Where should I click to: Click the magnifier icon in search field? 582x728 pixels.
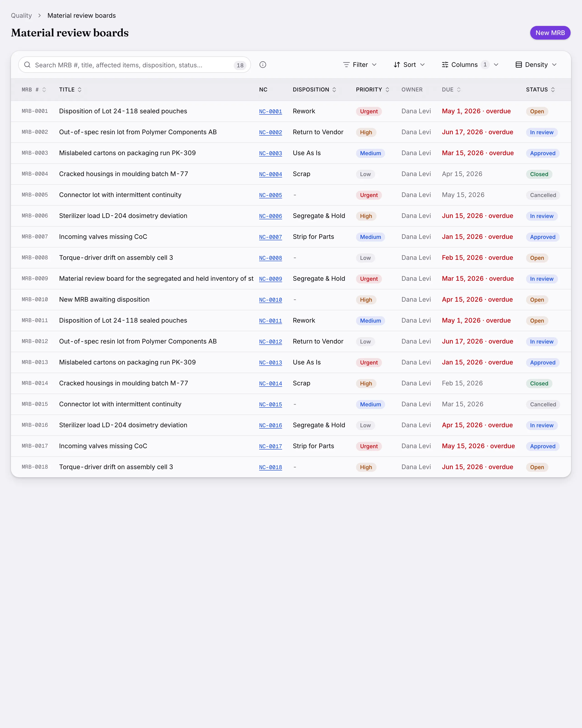point(27,65)
